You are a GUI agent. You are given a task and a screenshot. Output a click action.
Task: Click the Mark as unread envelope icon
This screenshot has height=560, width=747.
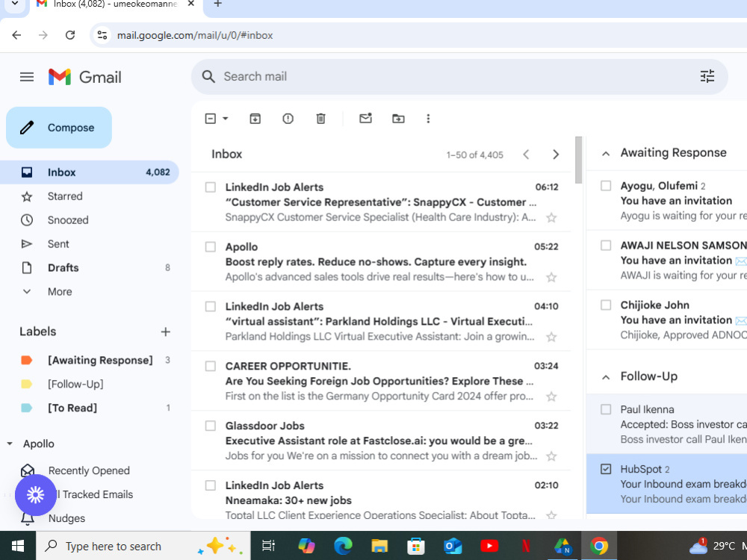click(365, 119)
